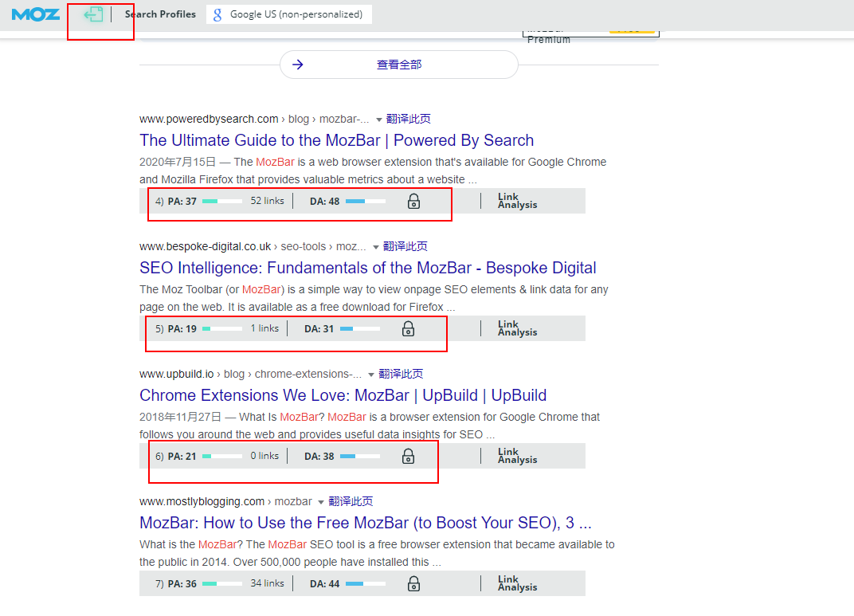
Task: Open SEO Intelligence Bespoke Digital result
Action: point(367,268)
